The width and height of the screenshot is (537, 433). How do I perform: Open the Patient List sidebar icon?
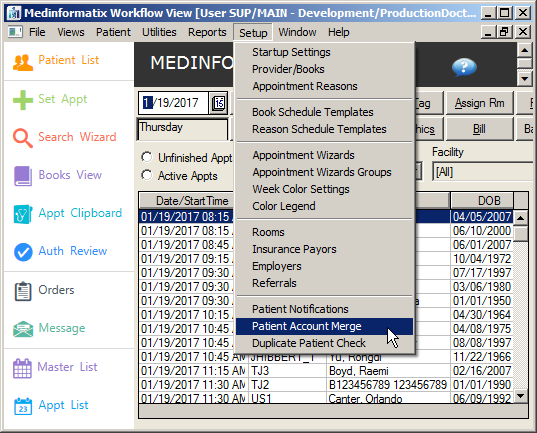[x=23, y=62]
